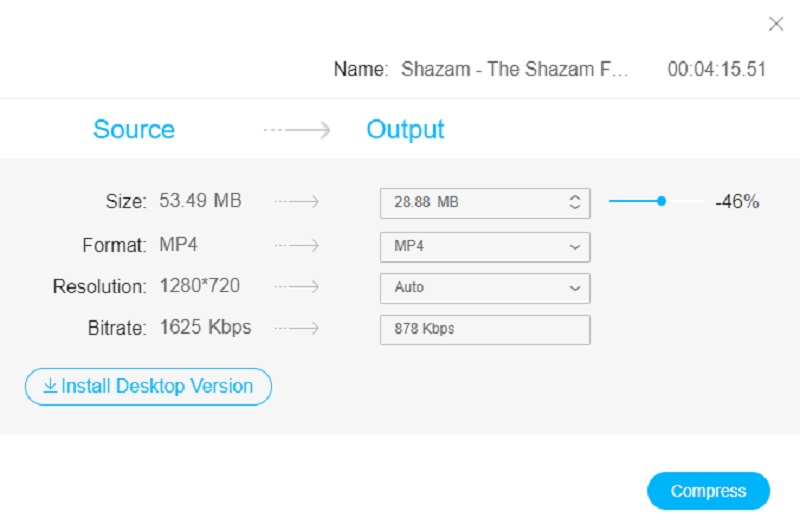Increase output size with the stepper up arrow
The width and height of the screenshot is (800, 531).
point(575,198)
